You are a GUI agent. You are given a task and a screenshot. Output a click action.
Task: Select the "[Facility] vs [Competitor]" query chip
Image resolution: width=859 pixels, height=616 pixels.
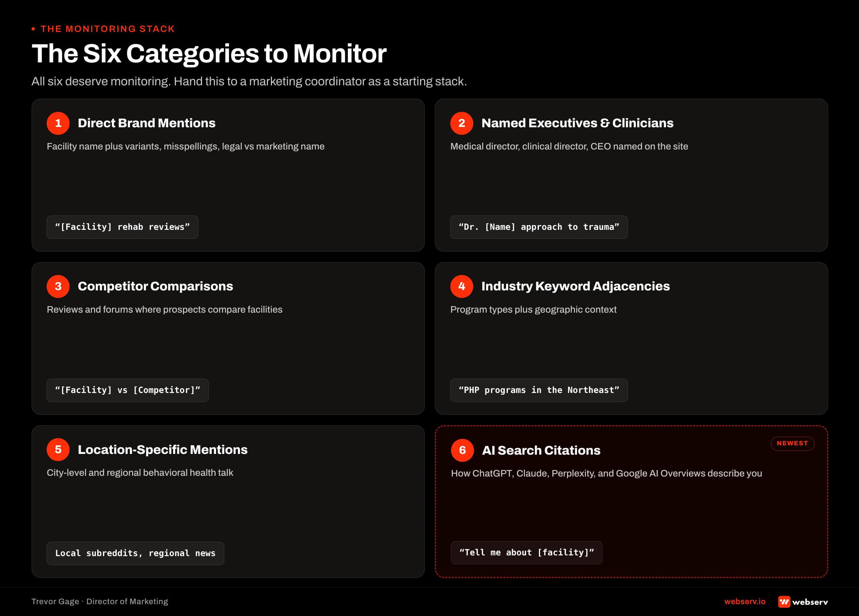point(128,390)
